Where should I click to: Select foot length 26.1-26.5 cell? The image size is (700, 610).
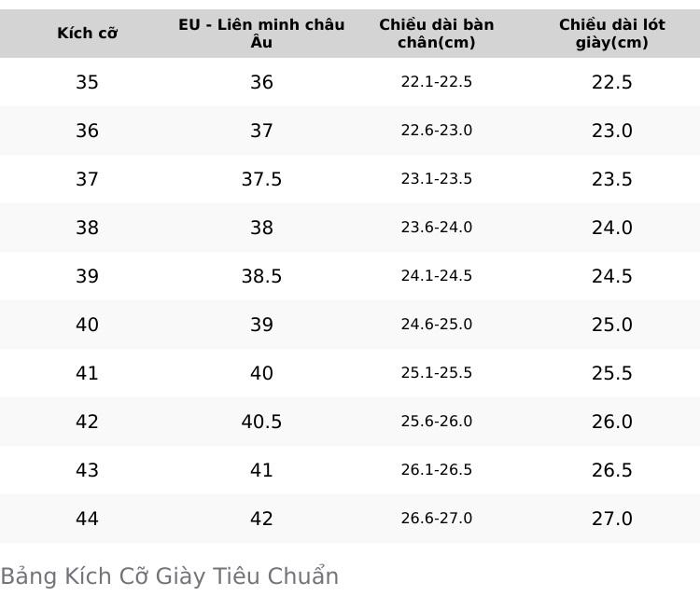(x=437, y=470)
